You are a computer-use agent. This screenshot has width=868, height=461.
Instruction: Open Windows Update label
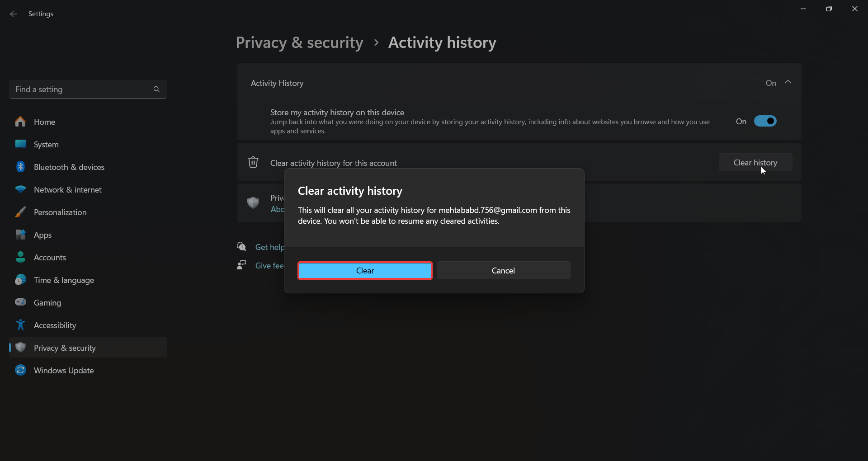[64, 371]
